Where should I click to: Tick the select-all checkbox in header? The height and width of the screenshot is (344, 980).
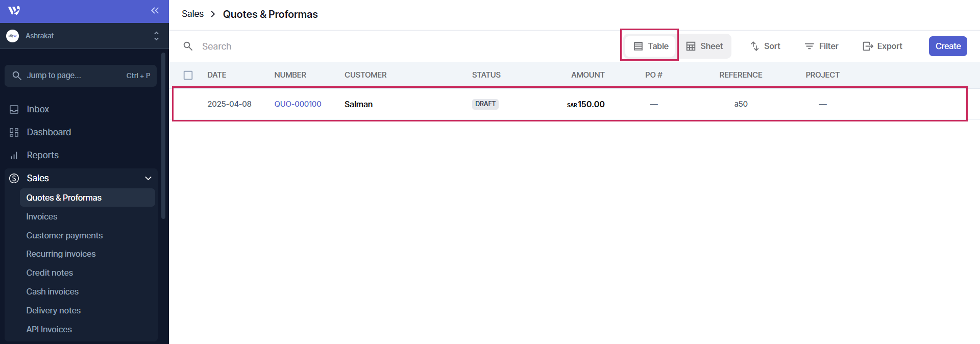pyautogui.click(x=188, y=75)
